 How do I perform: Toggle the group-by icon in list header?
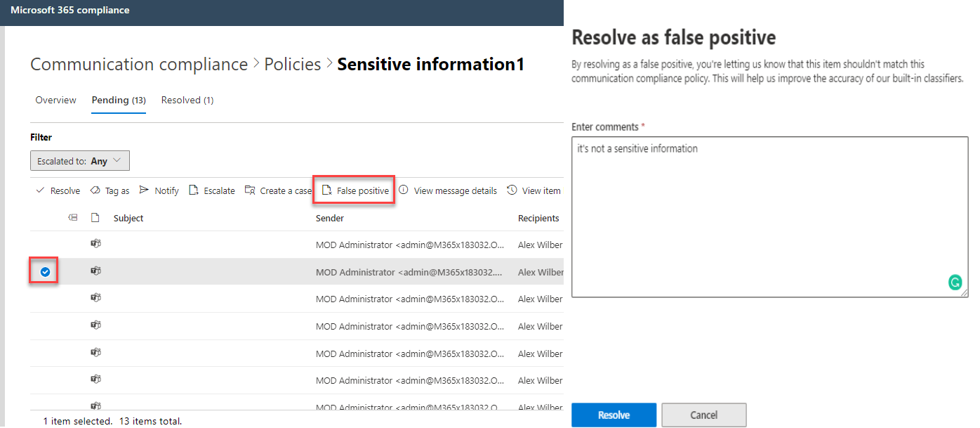click(72, 219)
